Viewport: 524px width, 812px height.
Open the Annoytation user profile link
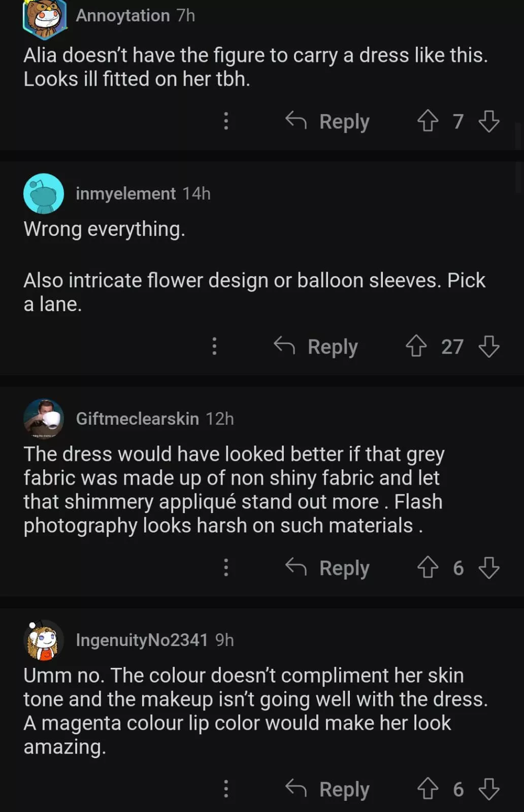tap(122, 16)
